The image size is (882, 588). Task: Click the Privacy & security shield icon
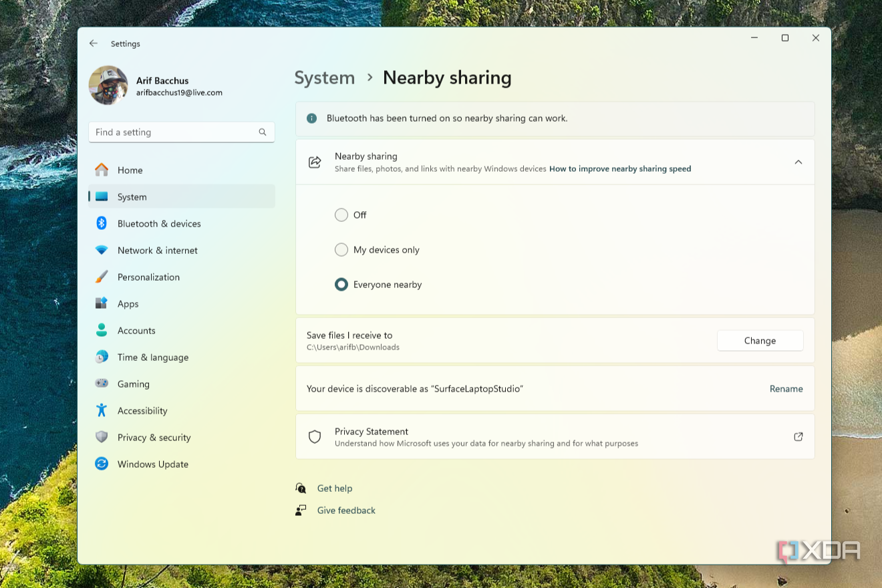click(102, 437)
